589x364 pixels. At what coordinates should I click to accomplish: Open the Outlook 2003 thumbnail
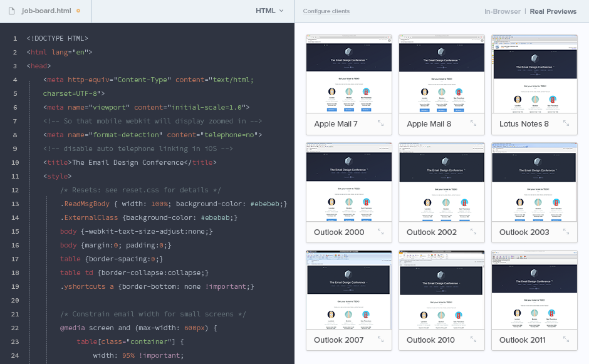pos(534,182)
